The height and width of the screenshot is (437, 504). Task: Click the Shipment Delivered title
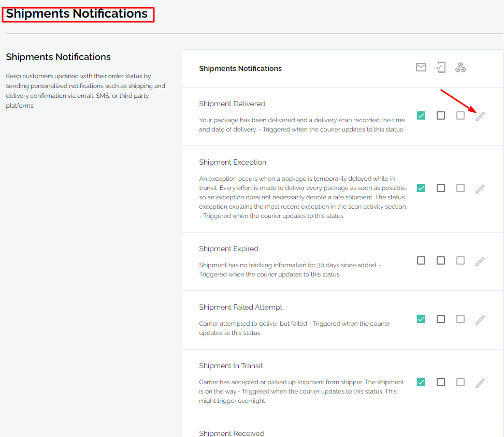232,104
